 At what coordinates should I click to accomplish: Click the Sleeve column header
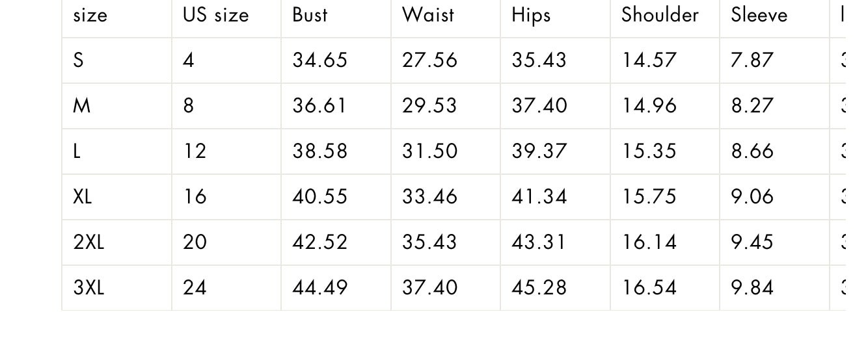coord(759,15)
